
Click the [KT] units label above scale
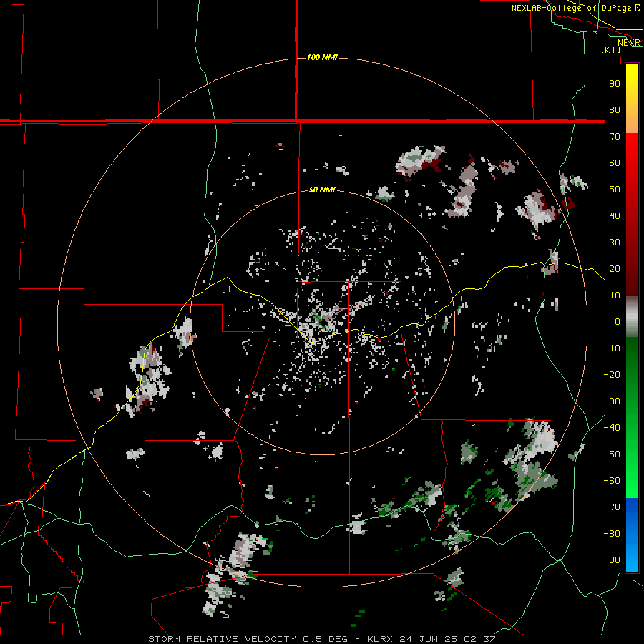[611, 49]
